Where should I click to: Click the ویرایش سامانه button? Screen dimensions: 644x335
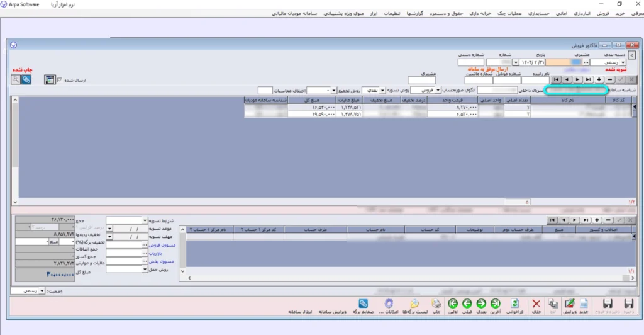point(334,312)
